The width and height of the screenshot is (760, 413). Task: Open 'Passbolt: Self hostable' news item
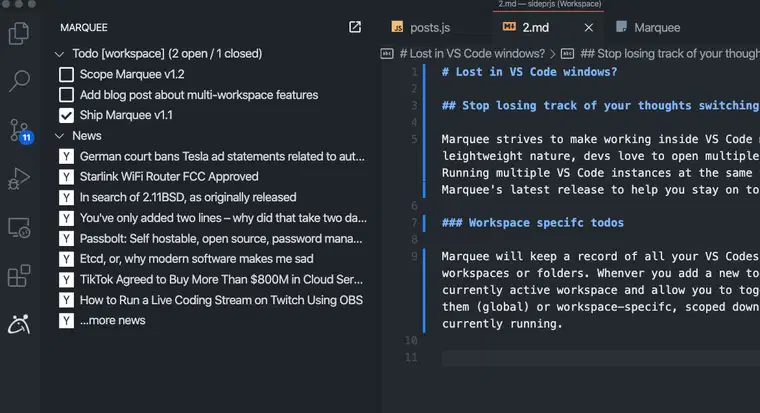(221, 238)
